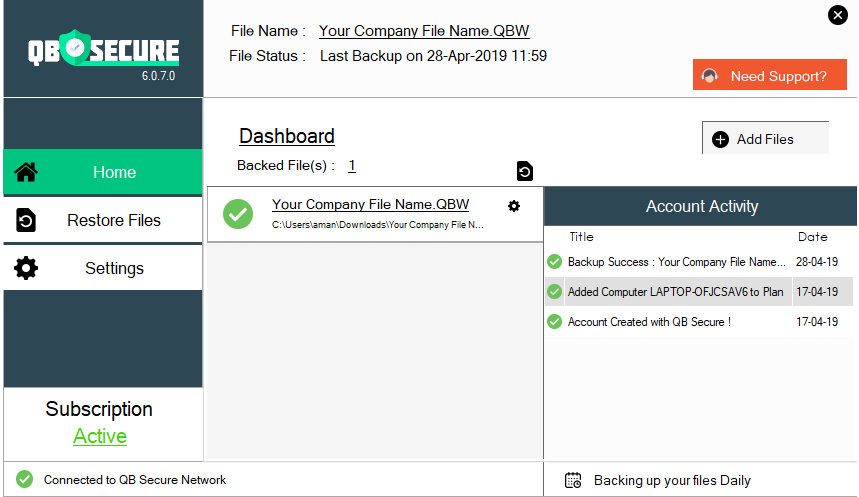
Task: Click the plus icon on Add Files
Action: (720, 139)
